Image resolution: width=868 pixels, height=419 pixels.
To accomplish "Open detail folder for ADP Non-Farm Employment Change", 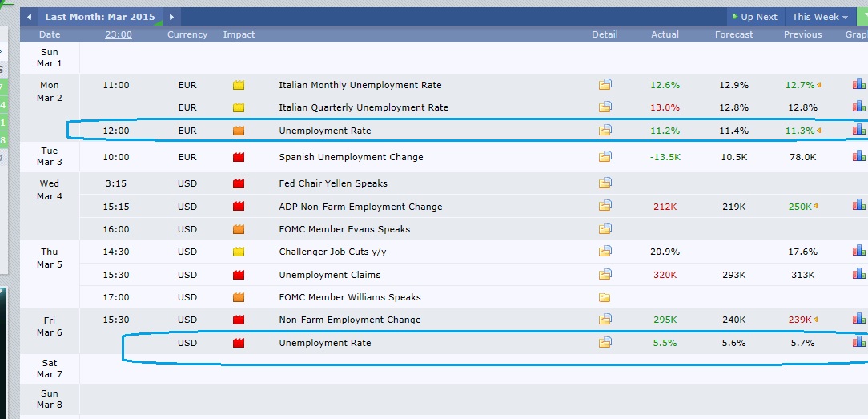I will coord(605,207).
